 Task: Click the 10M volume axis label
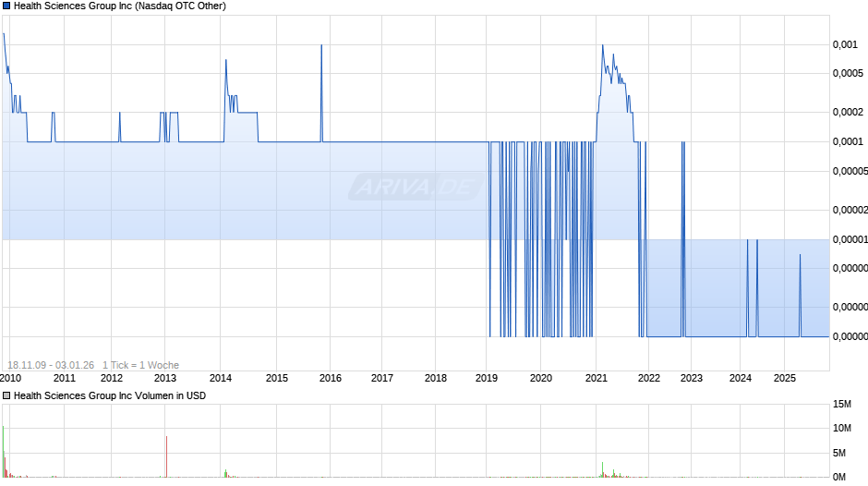(842, 428)
